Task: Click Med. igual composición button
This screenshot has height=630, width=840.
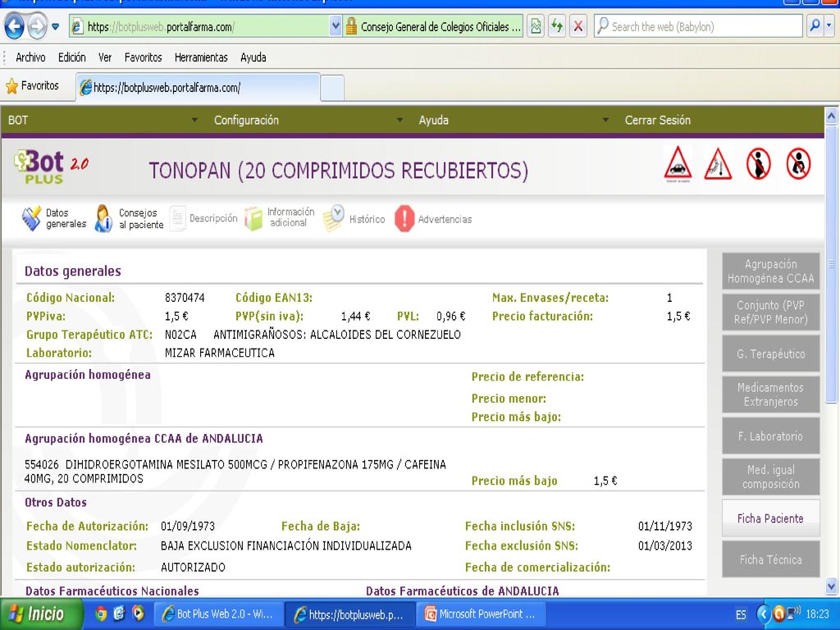Action: [770, 477]
